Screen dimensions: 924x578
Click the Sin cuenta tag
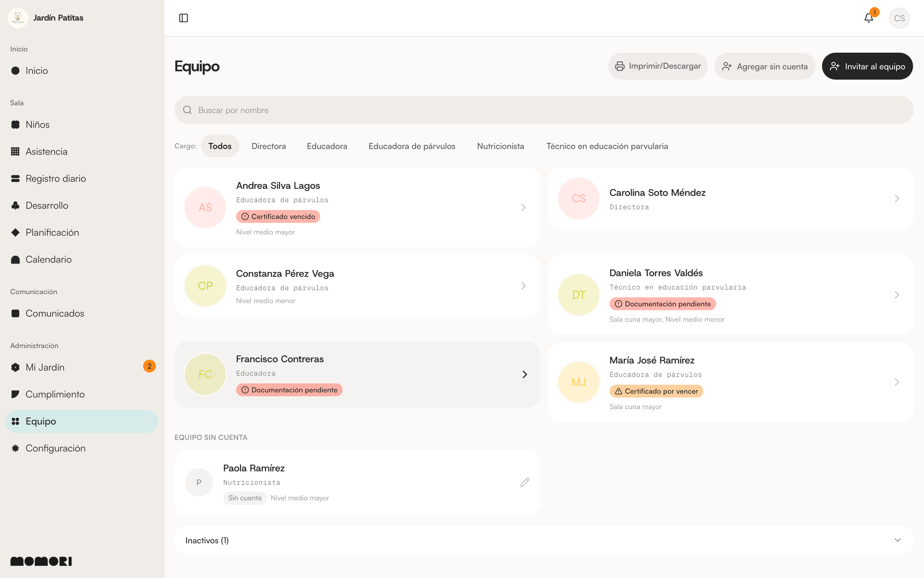pyautogui.click(x=245, y=498)
